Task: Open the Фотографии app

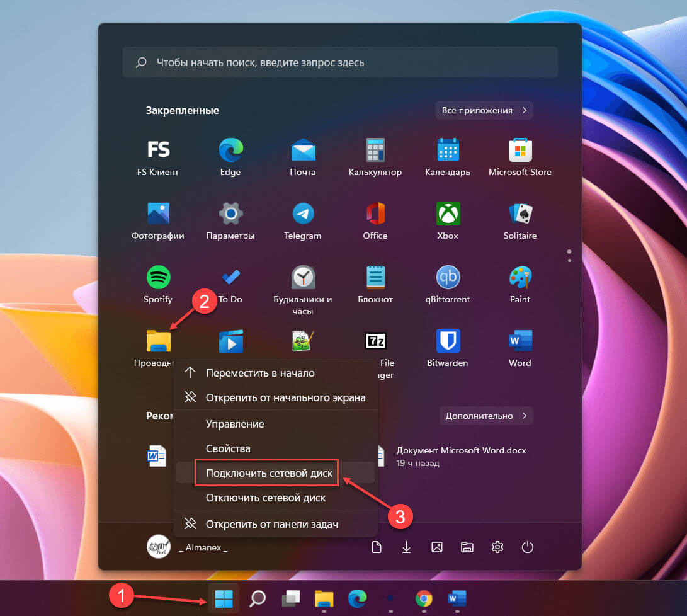Action: [x=158, y=221]
